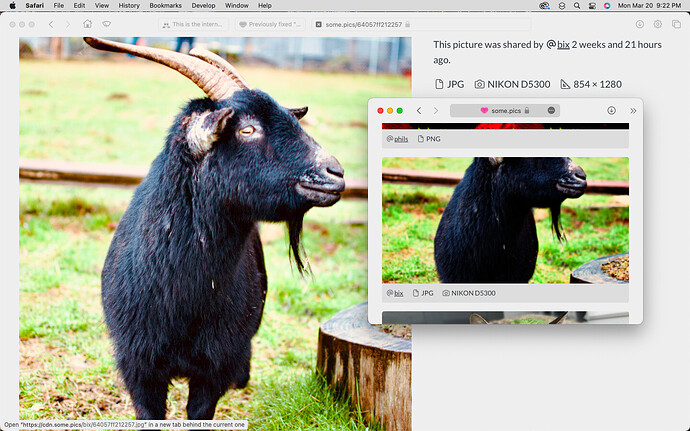Screen dimensions: 690x431
Task: Click the red-and-black thumbnail strip above phils
Action: click(x=505, y=126)
